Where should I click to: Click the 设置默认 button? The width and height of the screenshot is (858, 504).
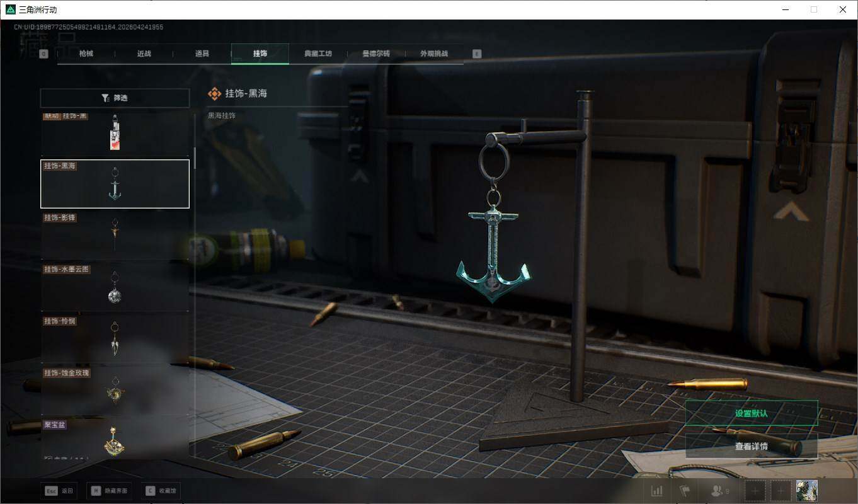[x=751, y=414]
